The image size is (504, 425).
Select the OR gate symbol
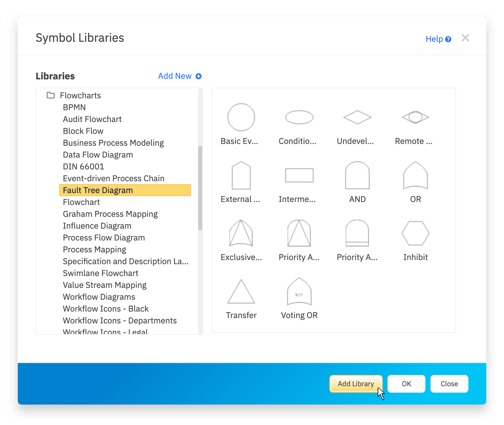(x=415, y=175)
